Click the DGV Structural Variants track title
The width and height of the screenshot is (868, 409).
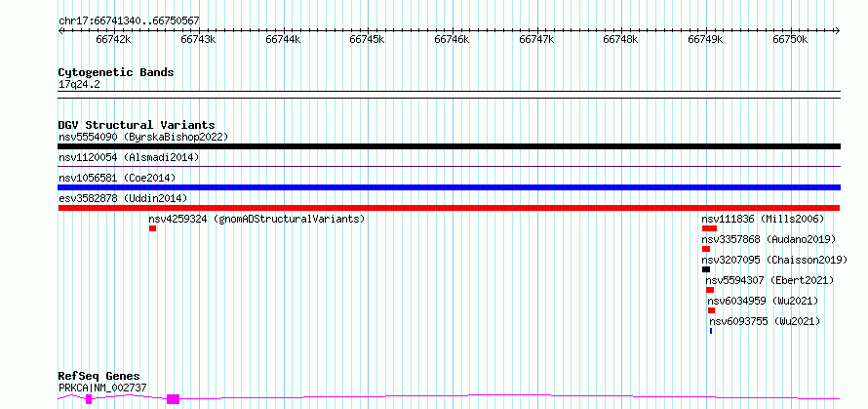coord(137,125)
